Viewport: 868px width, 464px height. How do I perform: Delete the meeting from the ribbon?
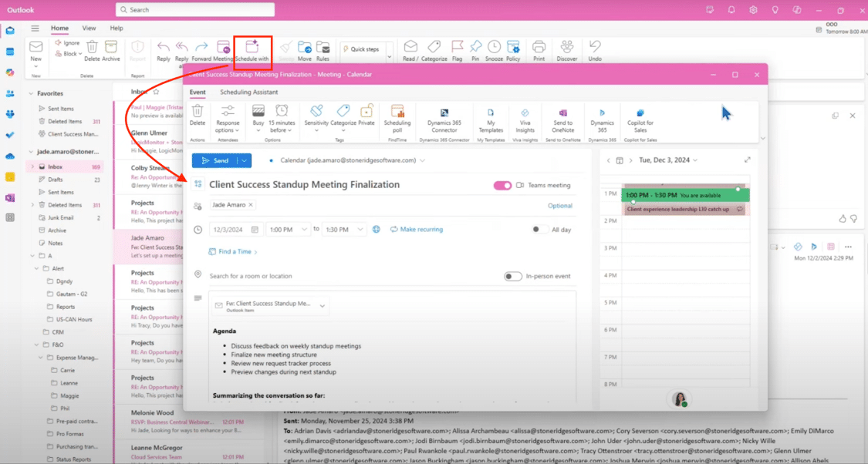pyautogui.click(x=198, y=113)
